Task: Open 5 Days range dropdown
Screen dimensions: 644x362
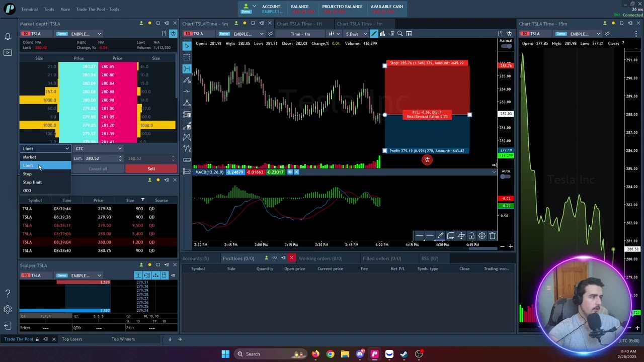Action: 356,34
